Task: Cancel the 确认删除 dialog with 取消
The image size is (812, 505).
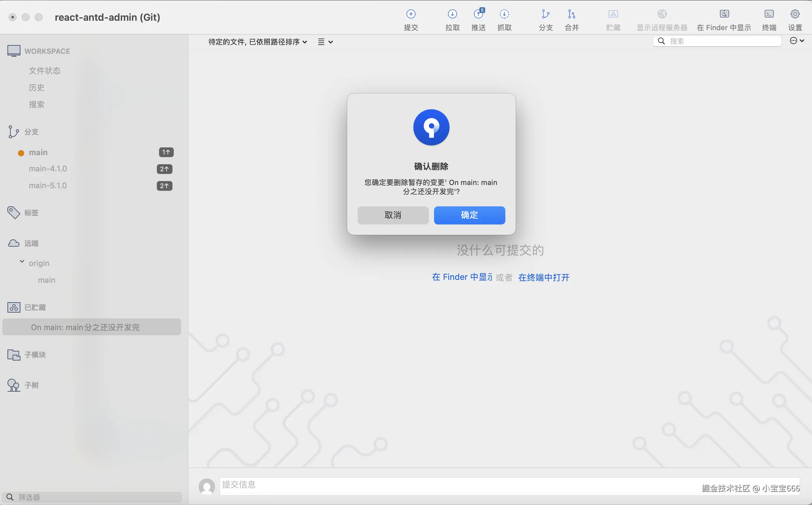Action: click(393, 215)
